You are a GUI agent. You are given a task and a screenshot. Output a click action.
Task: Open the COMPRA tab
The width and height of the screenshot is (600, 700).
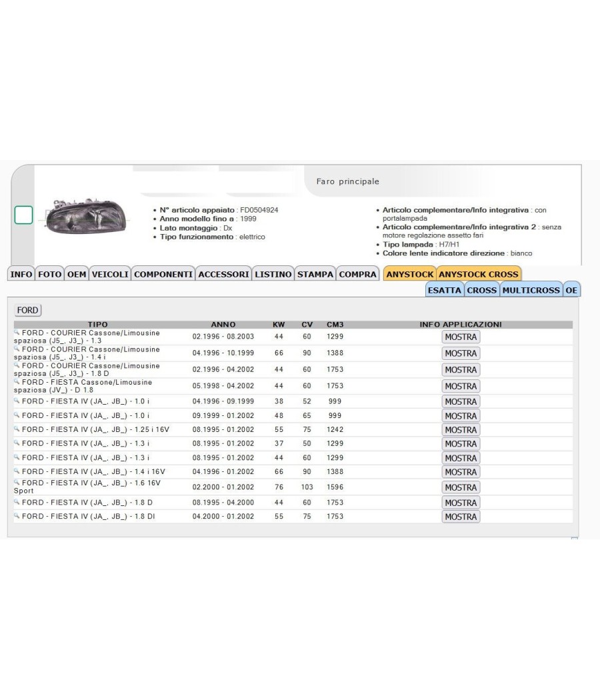click(357, 274)
